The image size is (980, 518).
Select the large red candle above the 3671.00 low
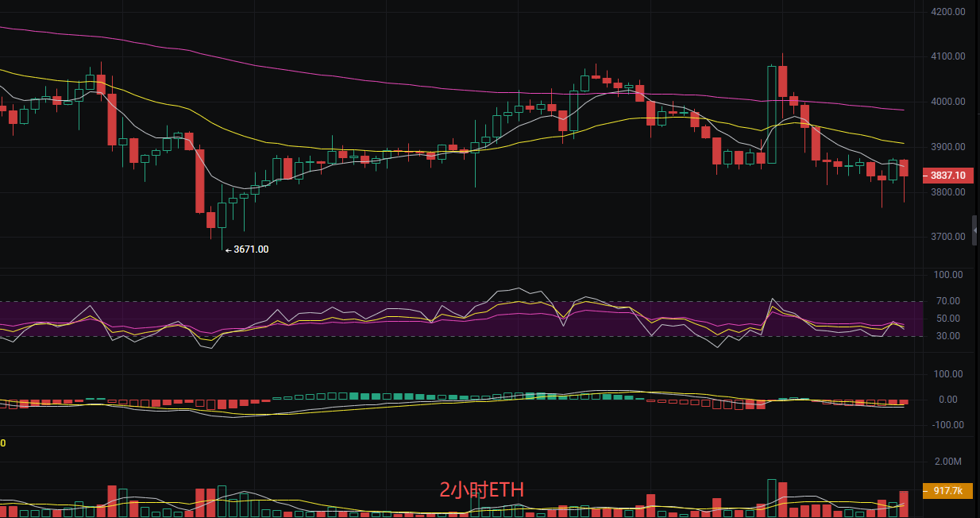coord(200,181)
